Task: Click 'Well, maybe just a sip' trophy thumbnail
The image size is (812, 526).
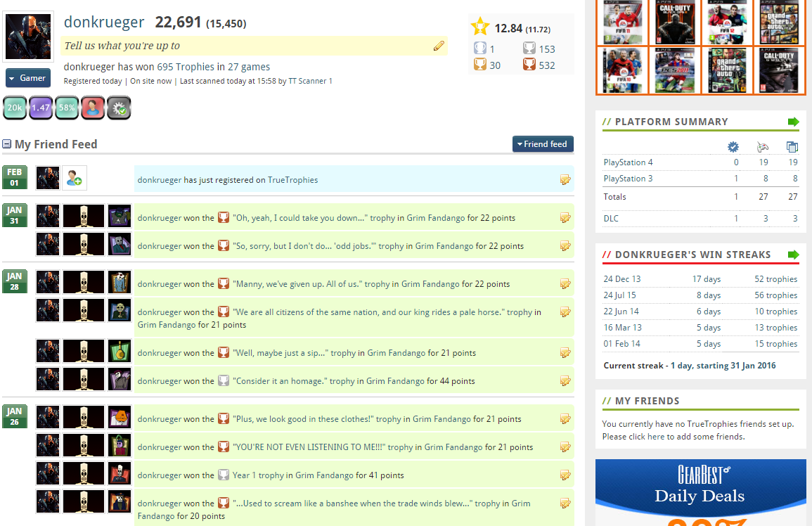Action: (x=120, y=352)
